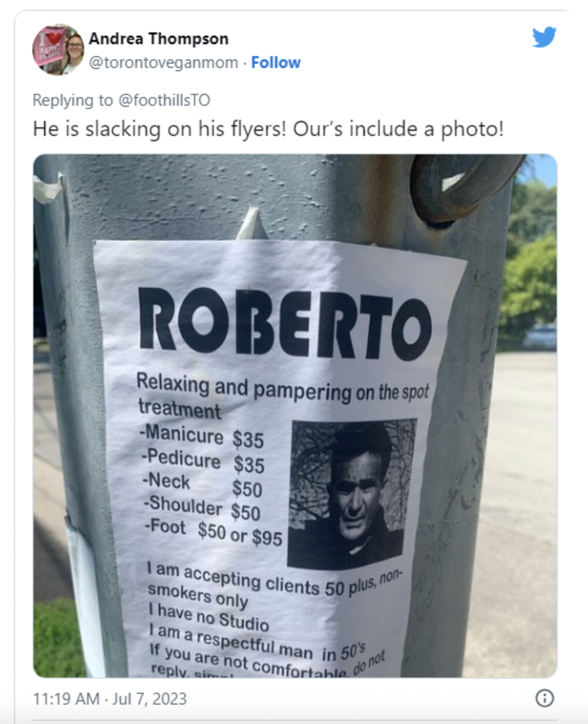Image resolution: width=588 pixels, height=724 pixels.
Task: Open the flyer photo at the ROBERTO headline
Action: [x=284, y=323]
